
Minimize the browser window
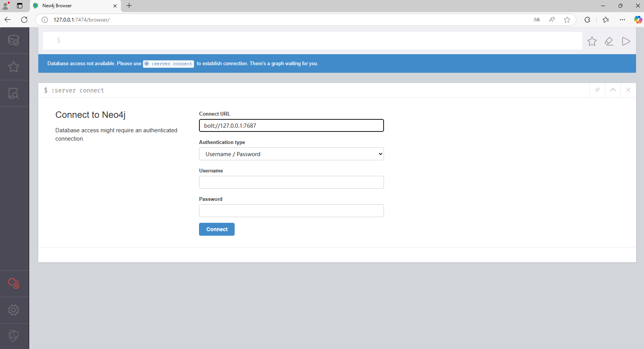click(x=603, y=6)
